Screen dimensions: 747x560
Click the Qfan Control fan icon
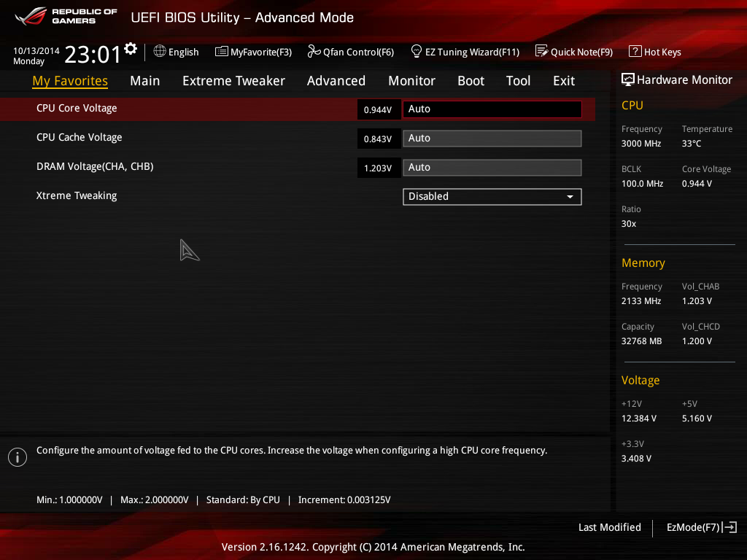point(314,51)
